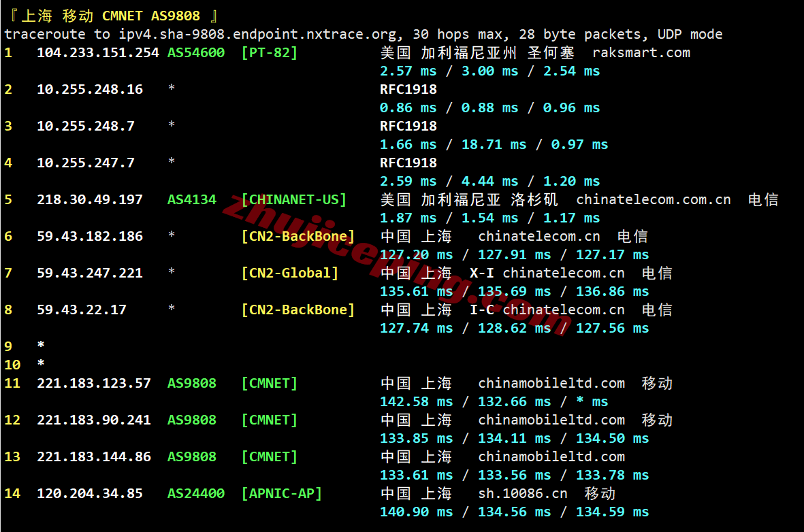The width and height of the screenshot is (804, 532).
Task: Select the [CHINANET-US] tag
Action: [293, 199]
